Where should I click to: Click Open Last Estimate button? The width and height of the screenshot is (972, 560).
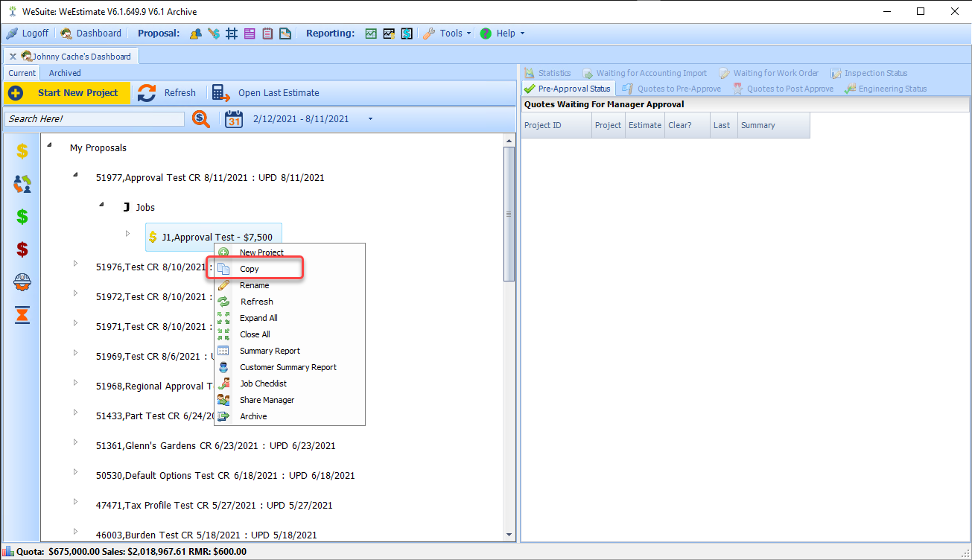point(266,93)
